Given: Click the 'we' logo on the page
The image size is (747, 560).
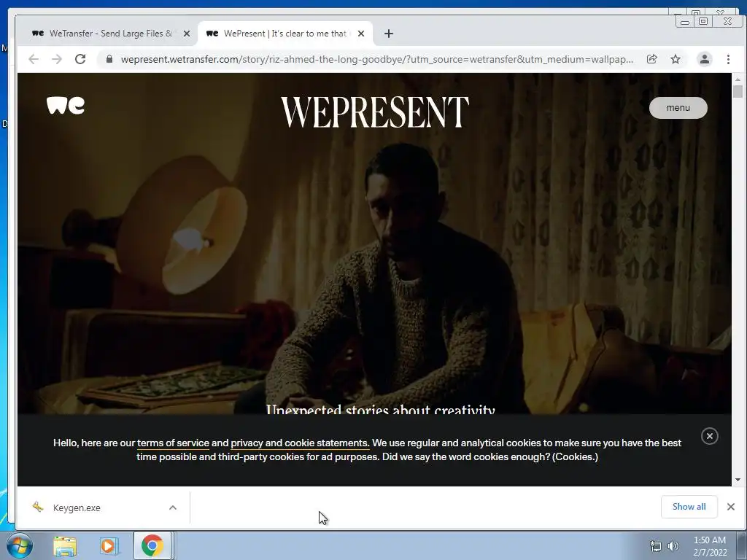Looking at the screenshot, I should pos(66,105).
